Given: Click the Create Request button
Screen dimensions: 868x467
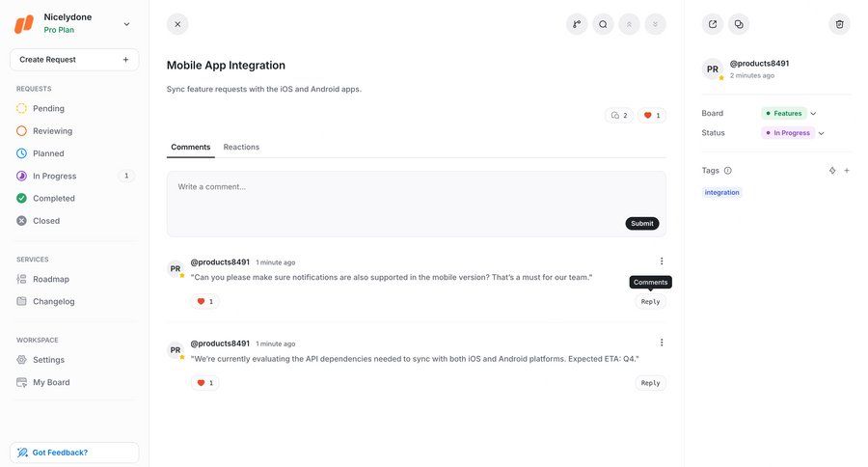Looking at the screenshot, I should pyautogui.click(x=74, y=60).
